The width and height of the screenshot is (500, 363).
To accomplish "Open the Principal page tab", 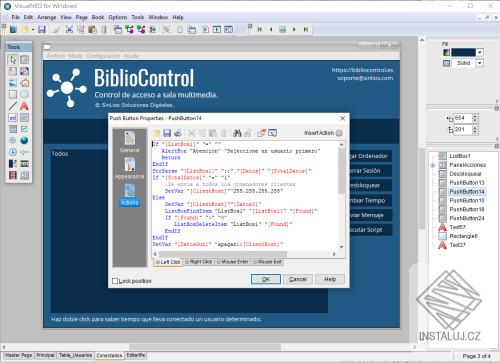I will (x=45, y=355).
